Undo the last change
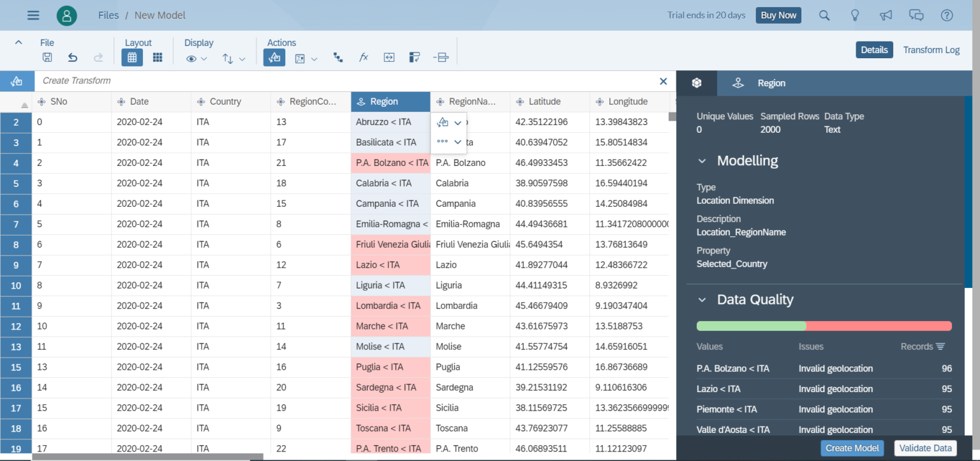Screen dimensions: 980x461 click(x=73, y=57)
